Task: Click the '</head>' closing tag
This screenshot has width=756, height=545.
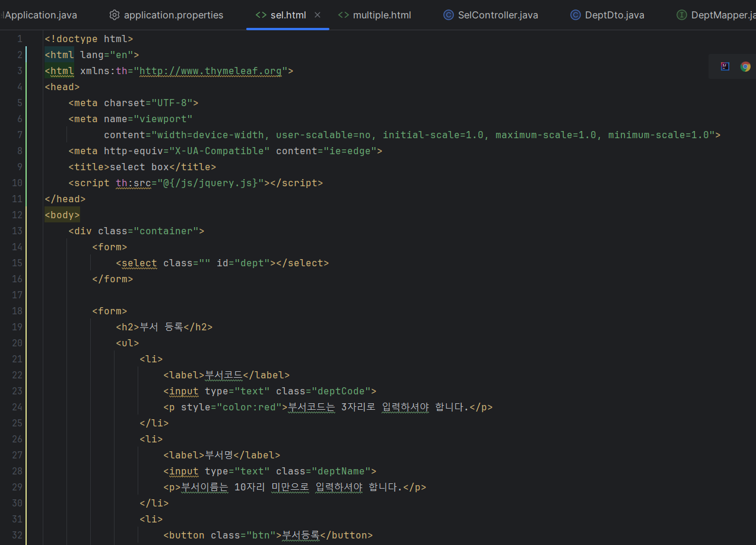Action: tap(65, 199)
